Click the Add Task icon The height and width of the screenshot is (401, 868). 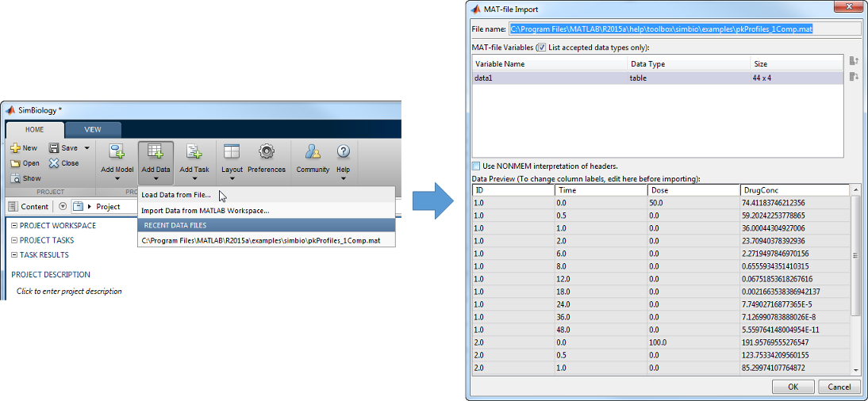point(194,152)
